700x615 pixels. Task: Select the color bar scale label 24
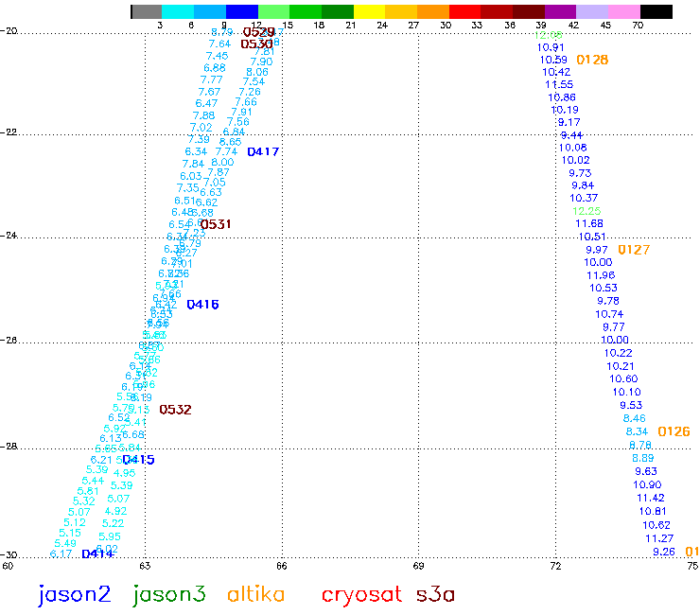382,25
